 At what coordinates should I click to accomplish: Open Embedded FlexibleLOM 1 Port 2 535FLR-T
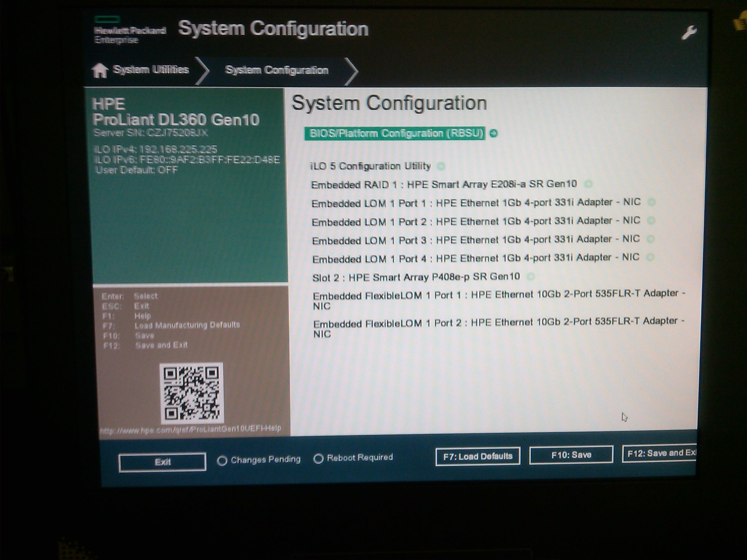coord(499,328)
